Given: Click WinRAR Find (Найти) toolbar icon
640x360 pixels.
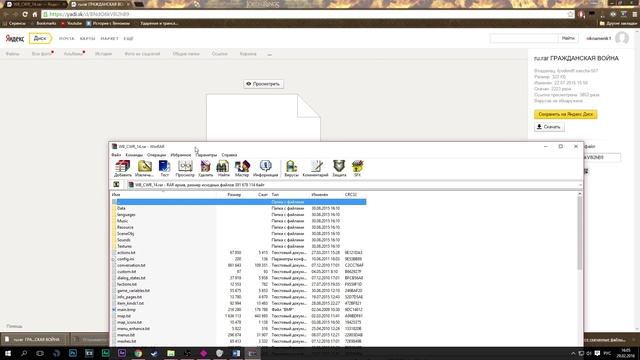Looking at the screenshot, I should [223, 168].
